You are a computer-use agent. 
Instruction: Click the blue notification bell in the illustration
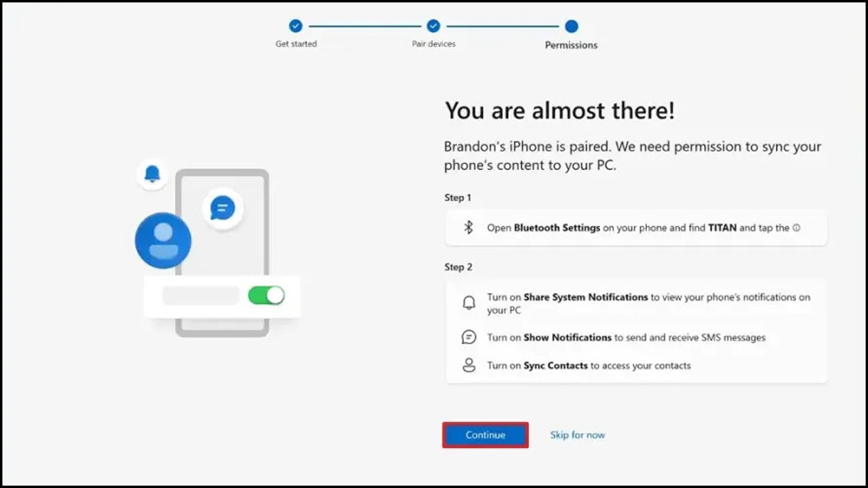152,174
